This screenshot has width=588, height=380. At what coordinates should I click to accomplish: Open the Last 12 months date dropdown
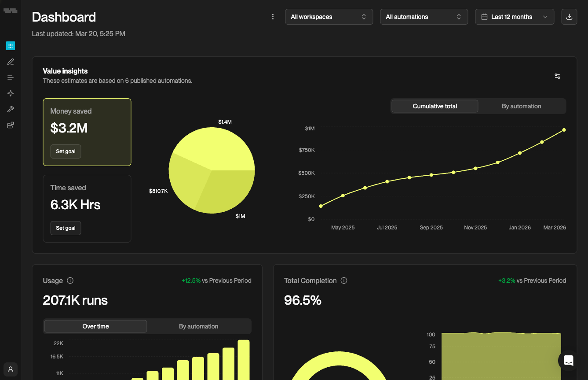click(515, 17)
